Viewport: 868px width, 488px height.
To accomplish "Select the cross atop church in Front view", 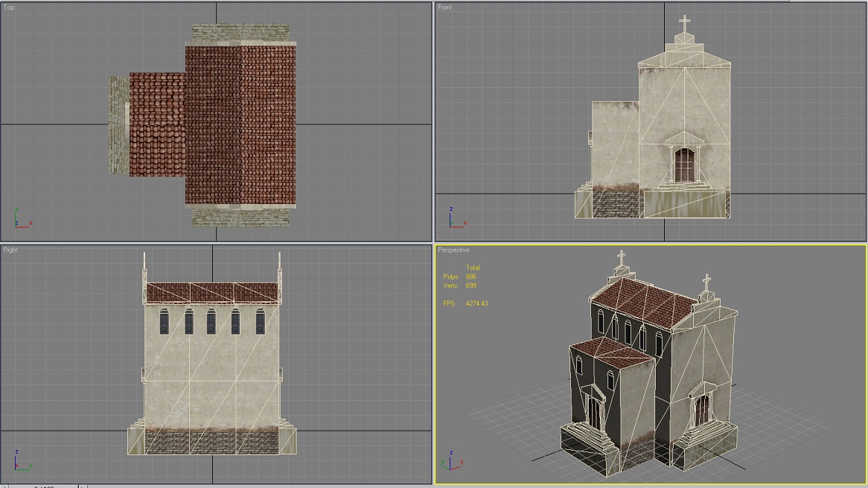I will click(x=685, y=25).
